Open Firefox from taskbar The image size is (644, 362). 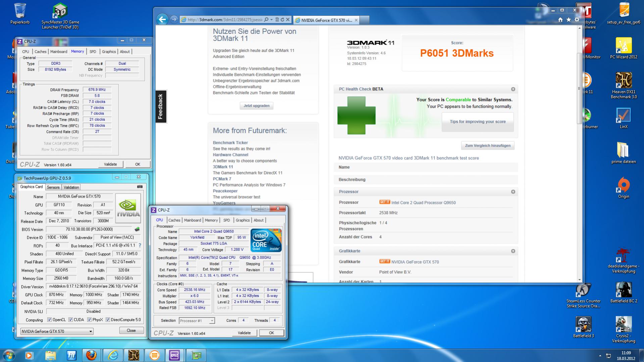click(x=91, y=355)
